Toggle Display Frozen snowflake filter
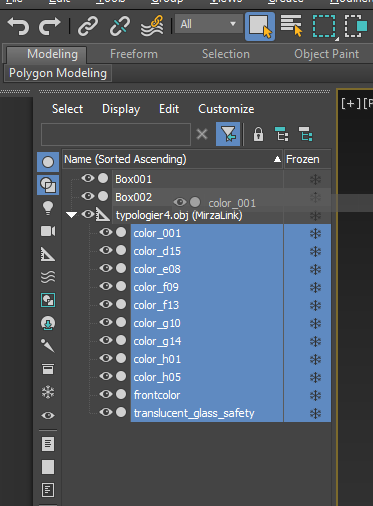 pos(48,392)
